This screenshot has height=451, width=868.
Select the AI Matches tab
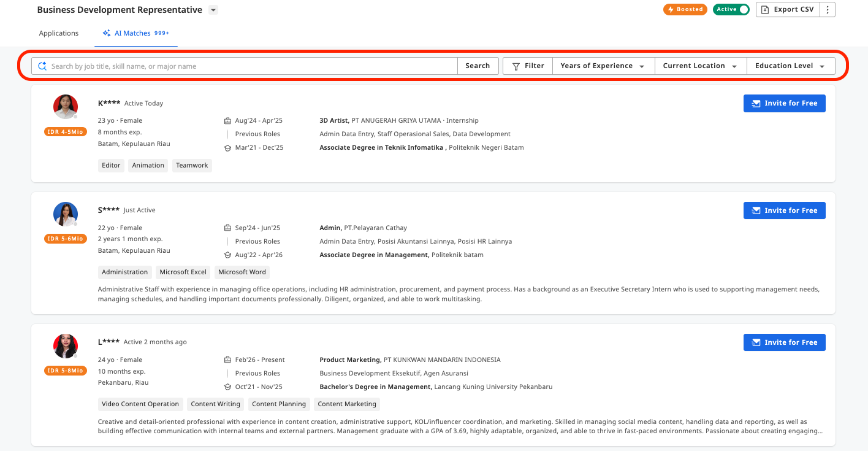pos(135,33)
